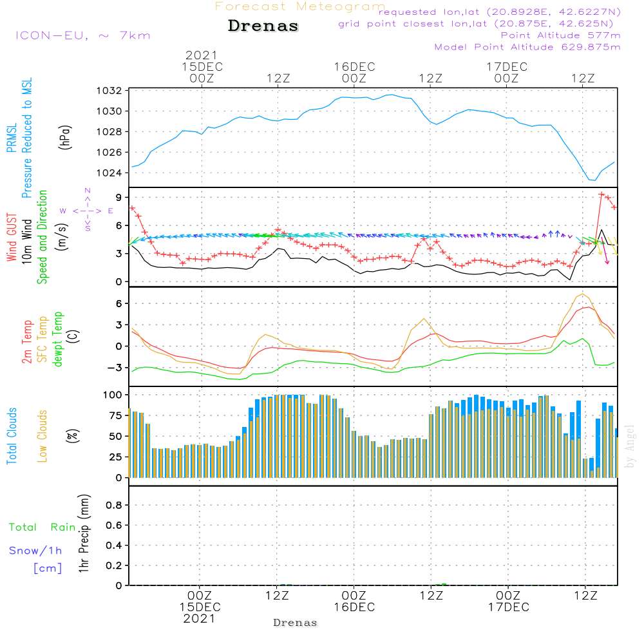Click the Model Point Altitude 629.875m text
This screenshot has width=644, height=644.
[x=527, y=47]
